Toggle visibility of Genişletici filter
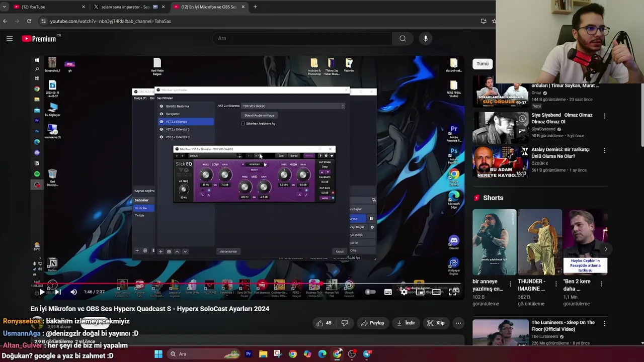This screenshot has height=362, width=644. click(x=162, y=114)
